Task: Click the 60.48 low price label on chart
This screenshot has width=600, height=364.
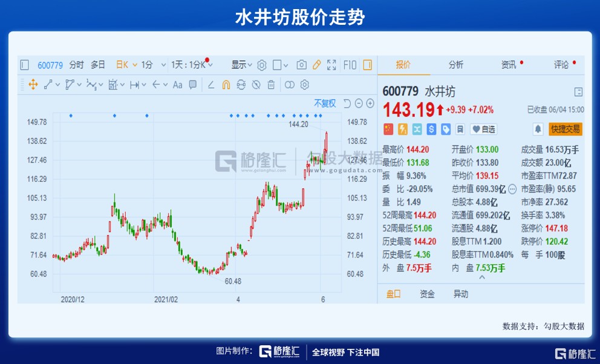Action: (233, 281)
